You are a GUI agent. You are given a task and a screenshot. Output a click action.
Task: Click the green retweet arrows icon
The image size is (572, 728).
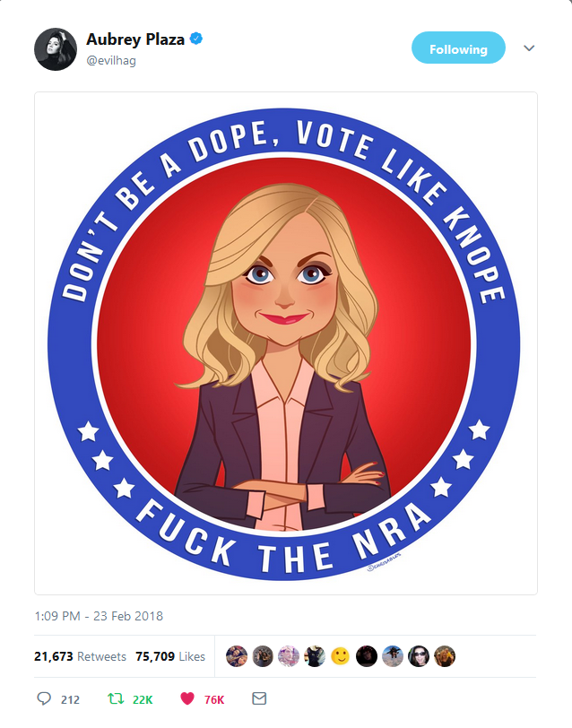(x=116, y=698)
